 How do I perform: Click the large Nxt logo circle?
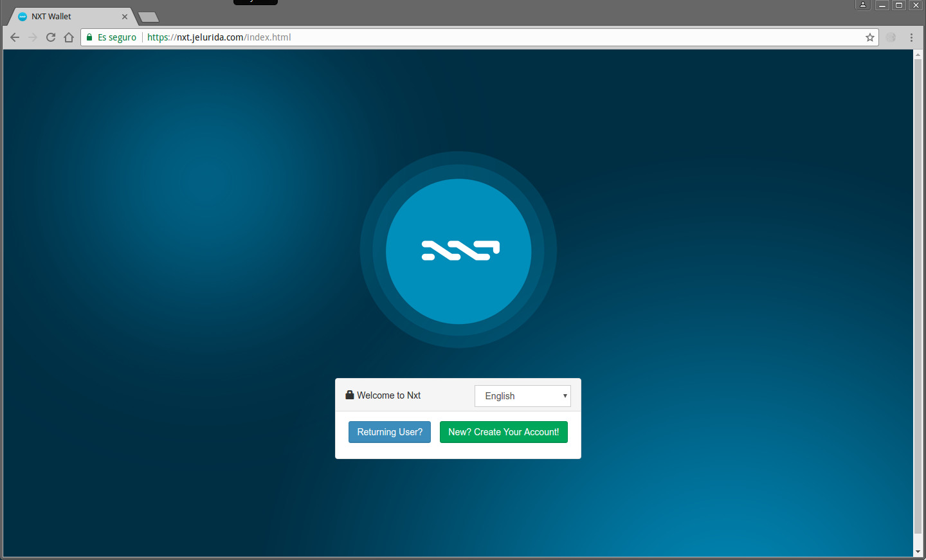[x=458, y=251]
